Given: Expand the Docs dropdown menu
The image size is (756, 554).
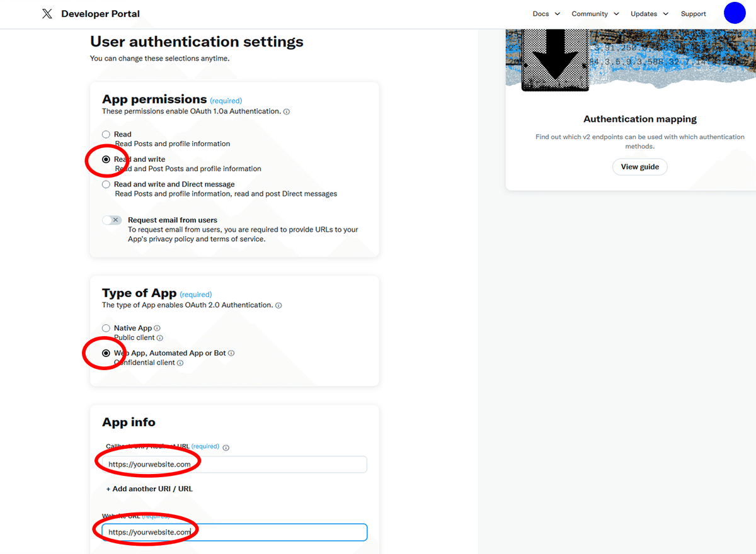Looking at the screenshot, I should tap(546, 14).
